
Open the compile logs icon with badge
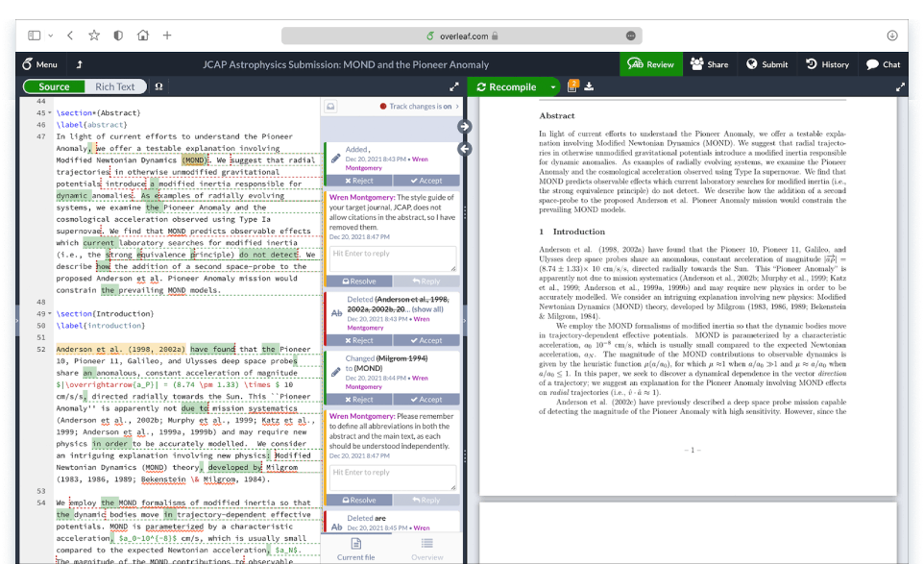pyautogui.click(x=572, y=86)
